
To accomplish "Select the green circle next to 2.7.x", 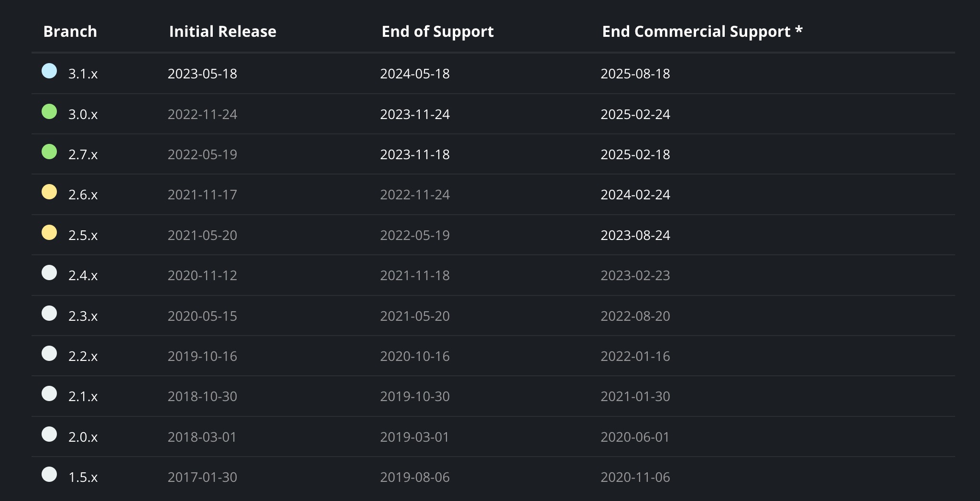I will (x=49, y=152).
